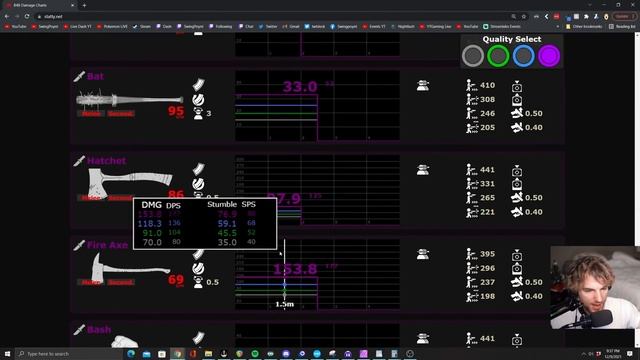The width and height of the screenshot is (640, 360).
Task: Open the Steam bookmark
Action: click(x=142, y=27)
